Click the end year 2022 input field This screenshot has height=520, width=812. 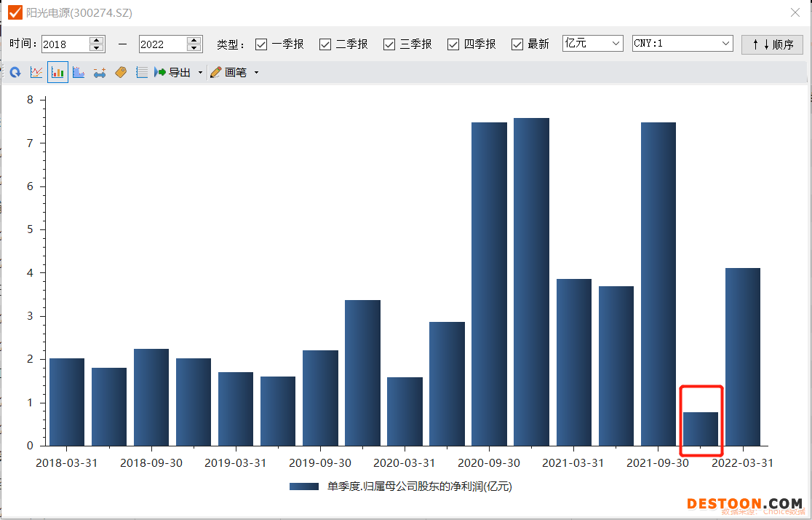(162, 44)
